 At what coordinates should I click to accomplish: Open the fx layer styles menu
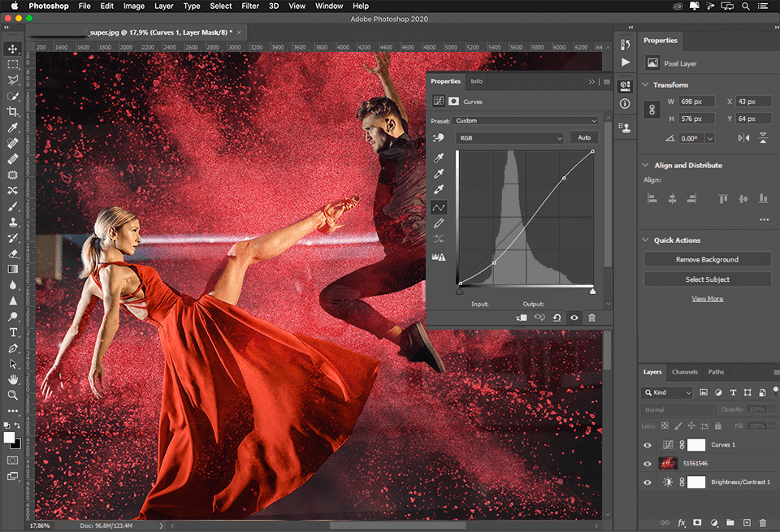[681, 523]
